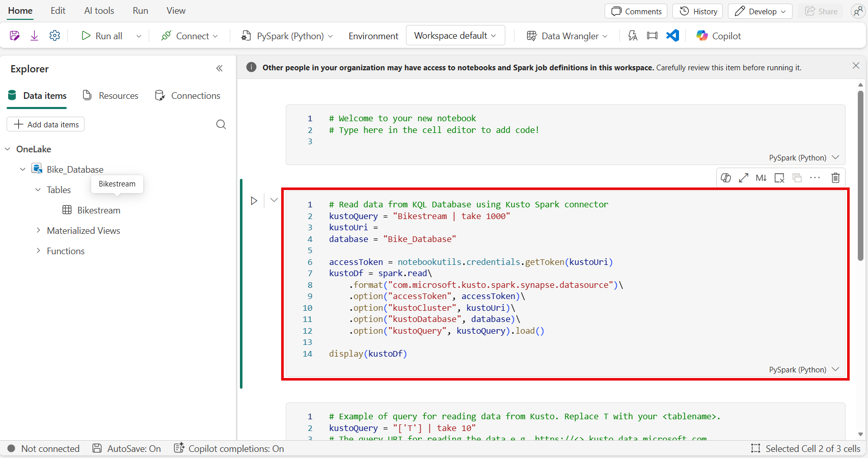Click the Environment label
The image size is (868, 458).
pos(373,36)
